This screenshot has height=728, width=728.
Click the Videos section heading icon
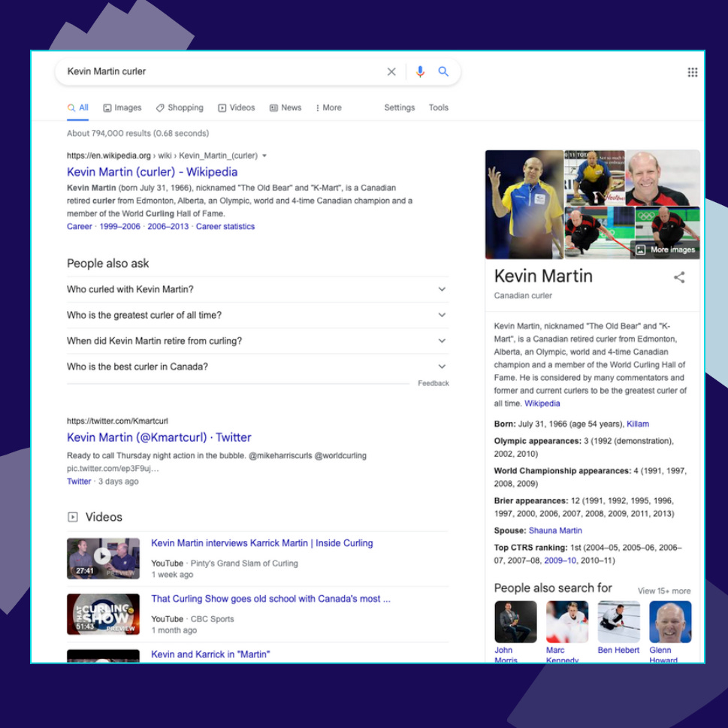[73, 517]
